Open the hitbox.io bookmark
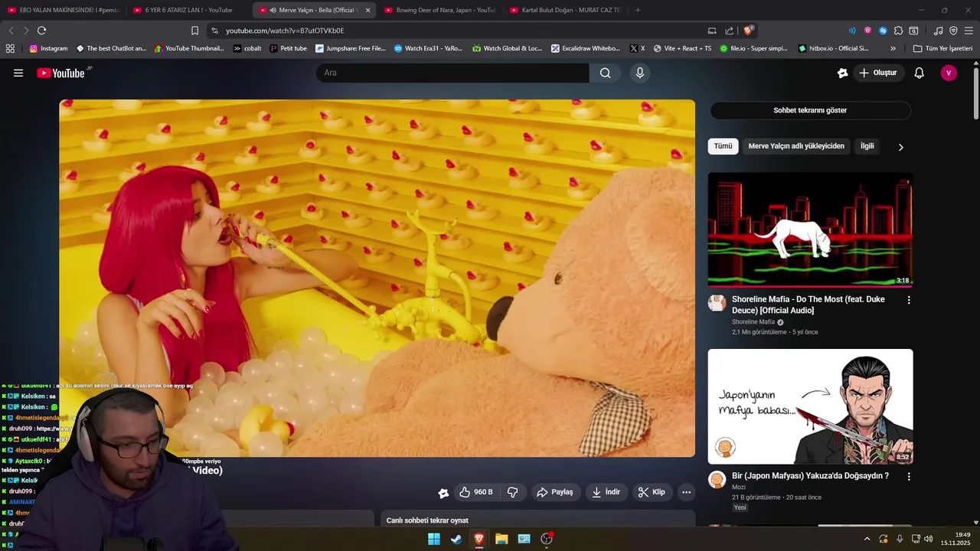This screenshot has height=551, width=980. 833,48
